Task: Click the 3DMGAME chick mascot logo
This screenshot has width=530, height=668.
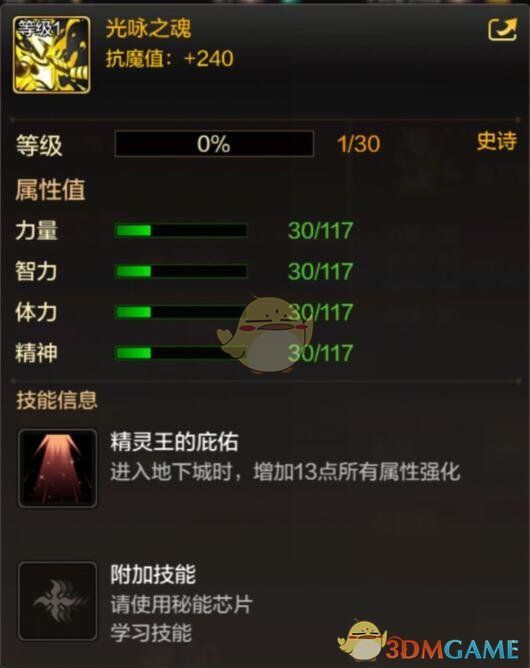Action: point(428,642)
